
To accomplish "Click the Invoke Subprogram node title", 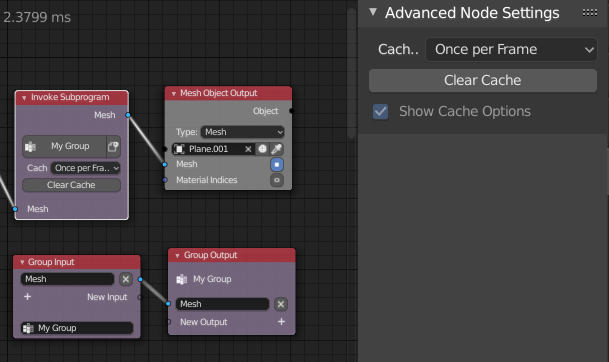I will (x=70, y=97).
